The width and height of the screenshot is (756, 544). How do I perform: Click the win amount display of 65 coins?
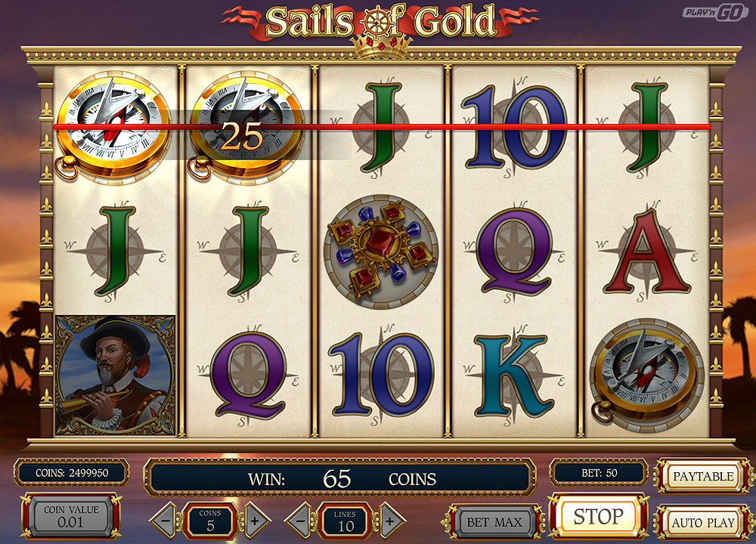tap(340, 478)
